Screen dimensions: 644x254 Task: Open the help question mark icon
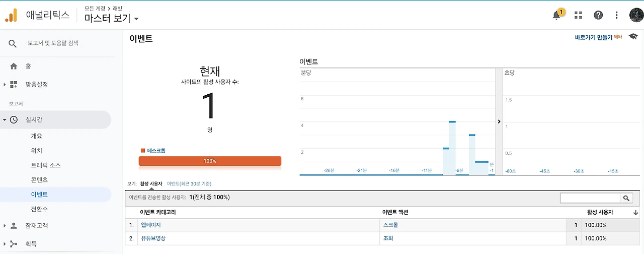[598, 15]
